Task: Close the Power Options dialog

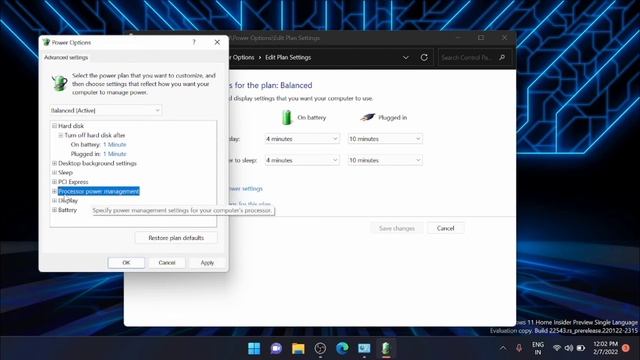Action: [217, 42]
